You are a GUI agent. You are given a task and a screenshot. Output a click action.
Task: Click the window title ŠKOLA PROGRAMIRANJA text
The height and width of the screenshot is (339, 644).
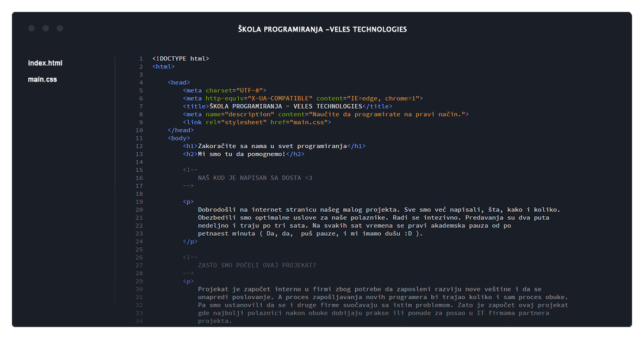coord(322,29)
